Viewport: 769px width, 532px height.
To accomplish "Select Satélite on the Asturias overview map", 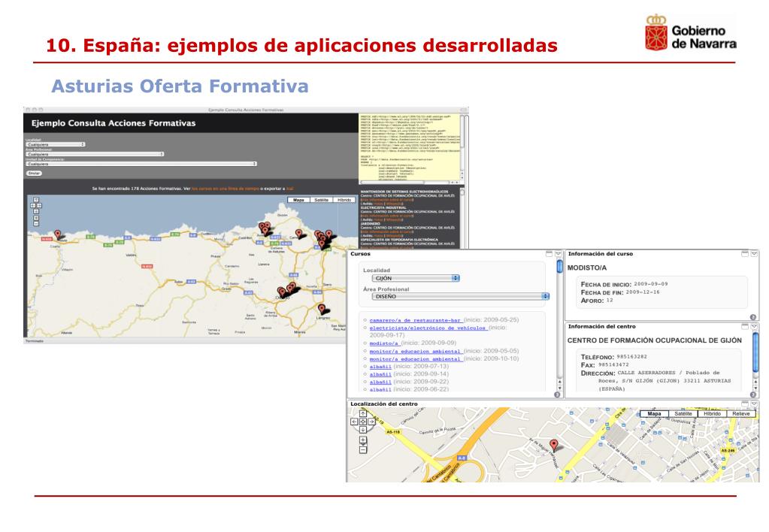I will (321, 200).
